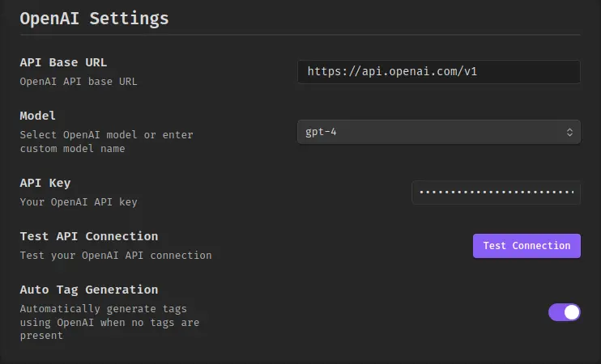Focus the API Base URL input field
The width and height of the screenshot is (601, 364).
pos(439,72)
